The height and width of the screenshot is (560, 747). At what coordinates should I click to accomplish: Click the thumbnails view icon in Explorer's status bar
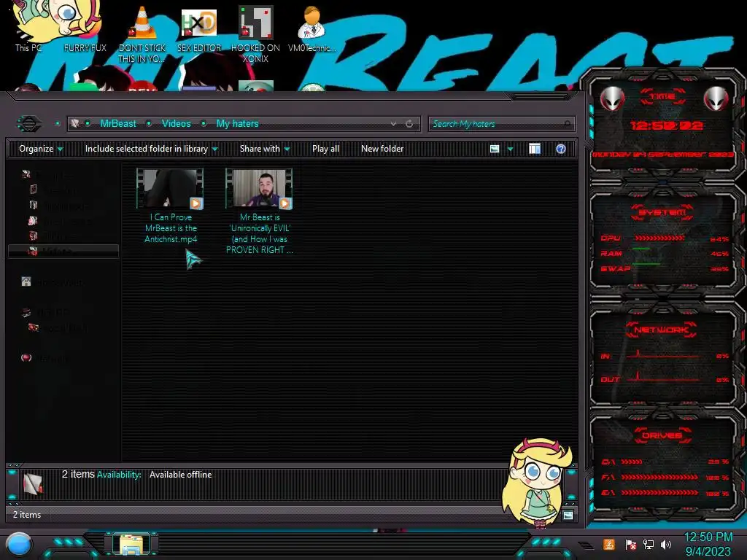(568, 516)
